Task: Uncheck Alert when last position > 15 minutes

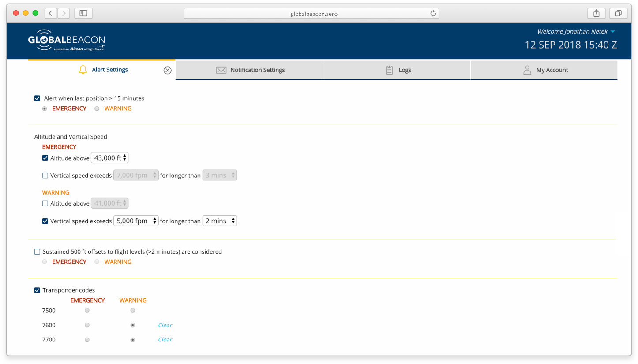Action: [37, 98]
